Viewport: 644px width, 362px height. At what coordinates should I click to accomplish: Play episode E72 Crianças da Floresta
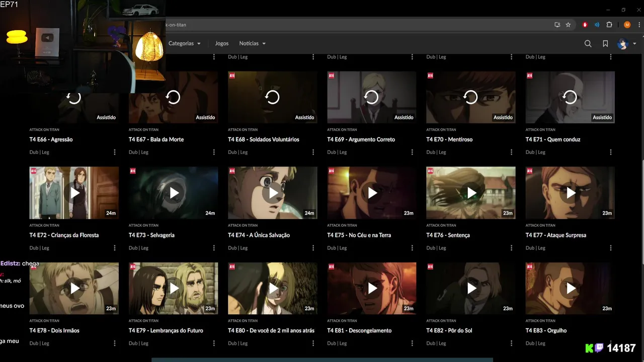tap(74, 193)
